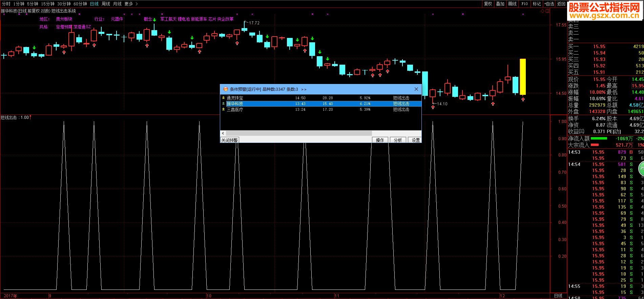
Task: Click the yellow latest candlestick
Action: coord(523,77)
